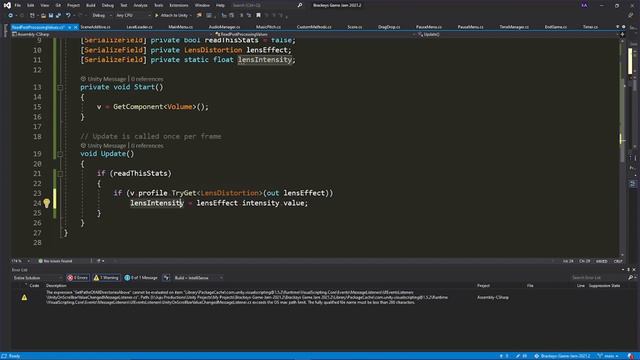Open the File menu
Viewport: 640px width, 360px height.
18,5
